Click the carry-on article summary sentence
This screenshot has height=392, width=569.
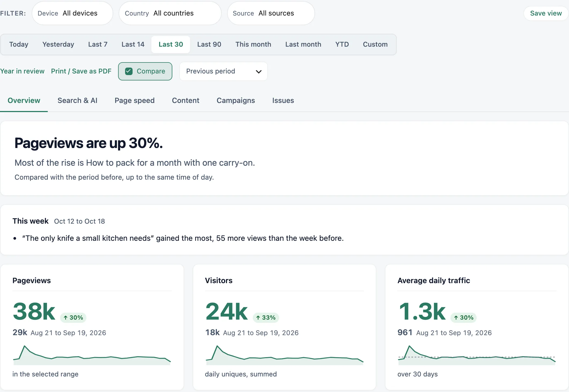pyautogui.click(x=135, y=163)
